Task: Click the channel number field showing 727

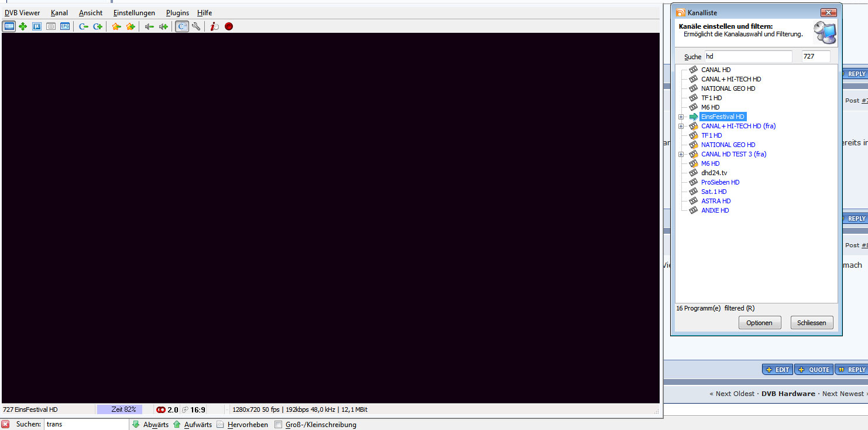Action: pyautogui.click(x=816, y=56)
